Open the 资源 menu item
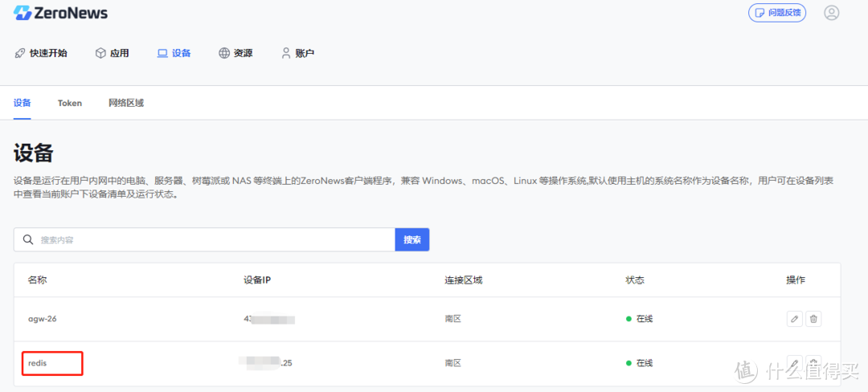 pos(235,54)
